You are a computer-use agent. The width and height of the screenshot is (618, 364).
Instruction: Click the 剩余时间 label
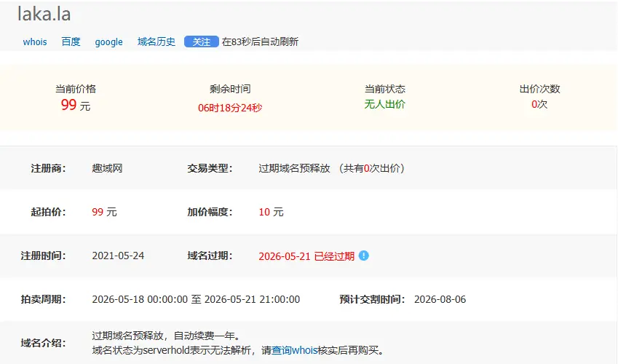(x=230, y=89)
